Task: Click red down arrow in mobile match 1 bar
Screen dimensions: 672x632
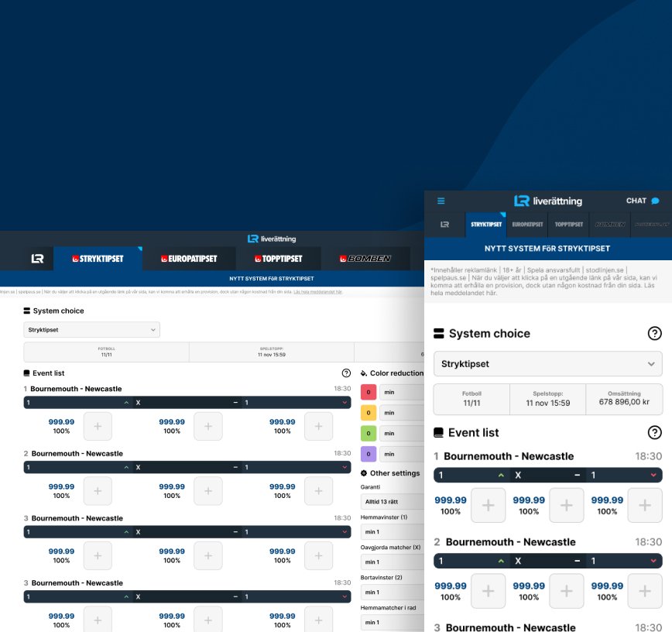Action: (653, 475)
